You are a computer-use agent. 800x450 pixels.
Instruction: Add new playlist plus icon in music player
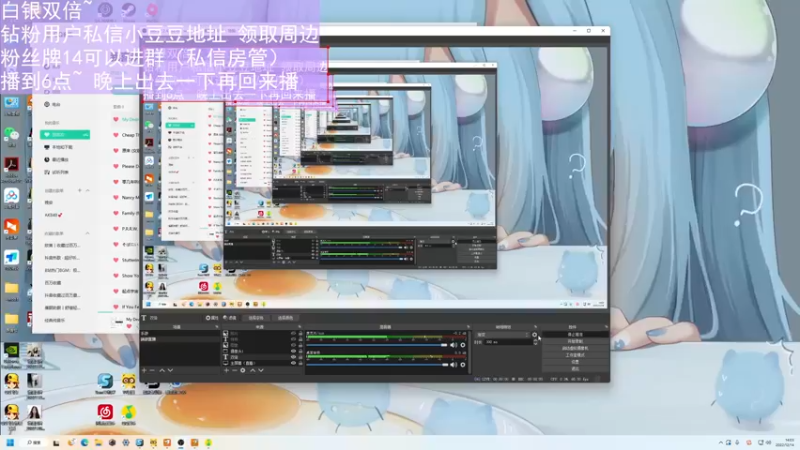point(80,190)
